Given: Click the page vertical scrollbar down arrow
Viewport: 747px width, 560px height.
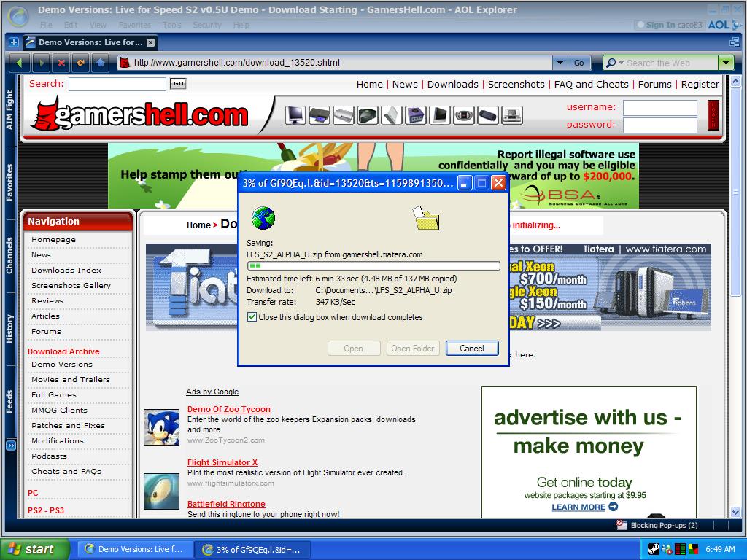Looking at the screenshot, I should tap(735, 513).
